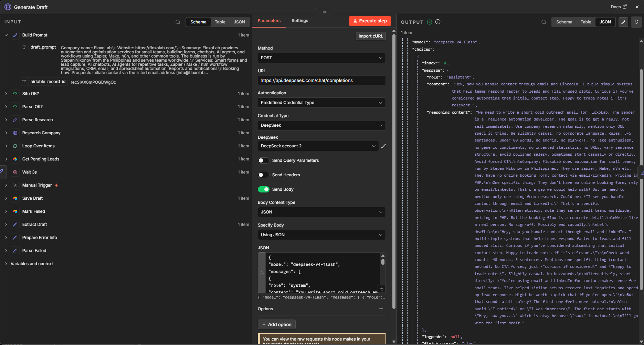Toggle Send Query Parameters switch
Image resolution: width=644 pixels, height=345 pixels.
click(x=264, y=160)
